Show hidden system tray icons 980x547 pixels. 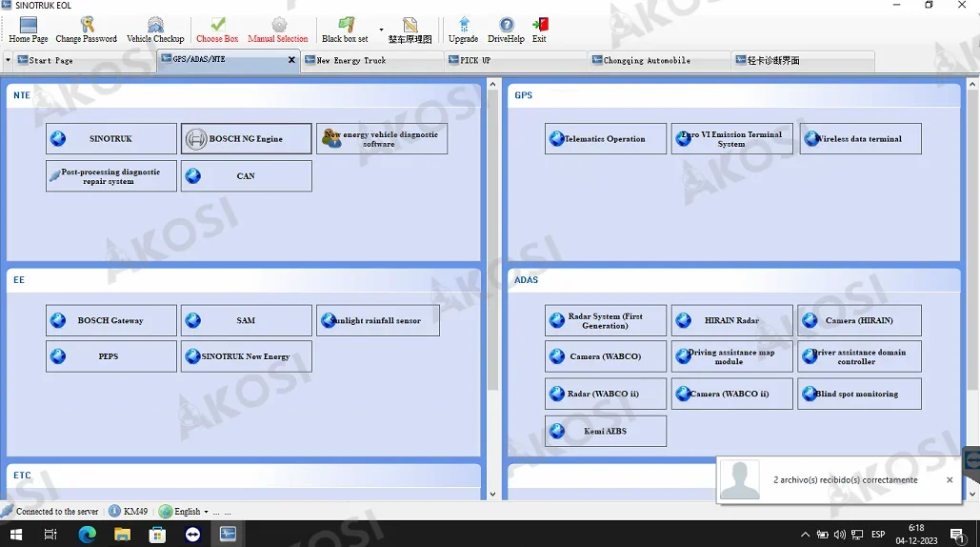point(805,535)
